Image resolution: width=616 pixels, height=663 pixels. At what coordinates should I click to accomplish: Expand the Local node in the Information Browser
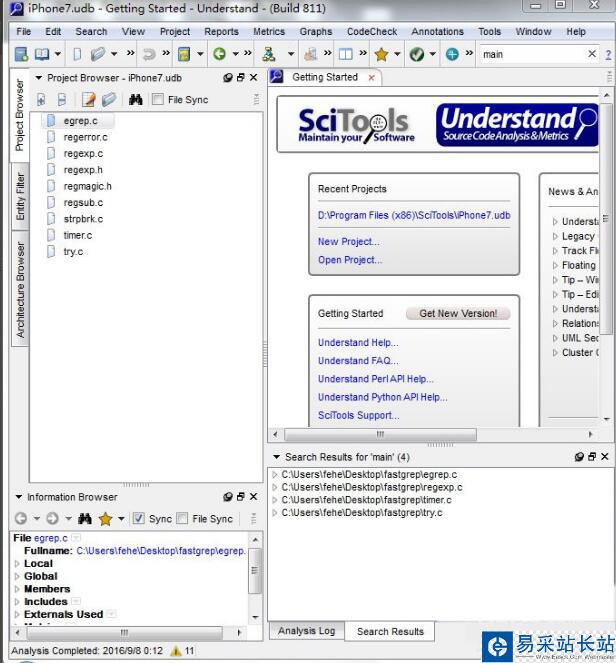[x=17, y=564]
